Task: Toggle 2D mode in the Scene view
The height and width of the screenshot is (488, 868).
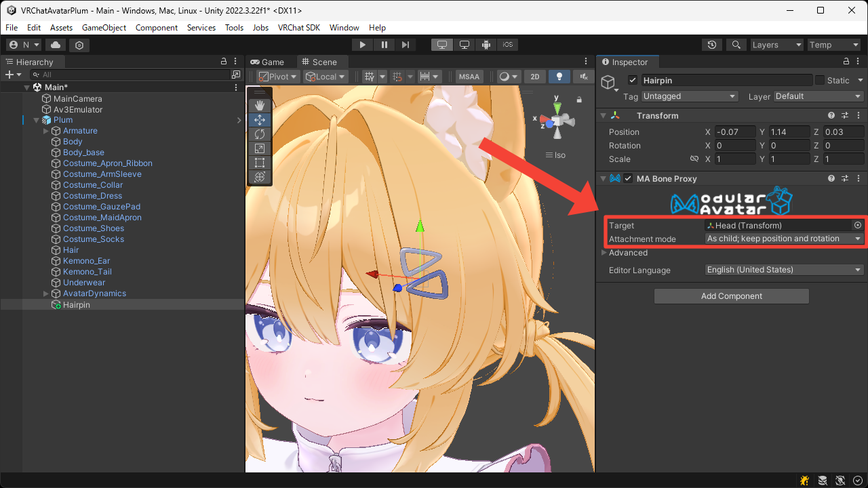Action: click(534, 76)
